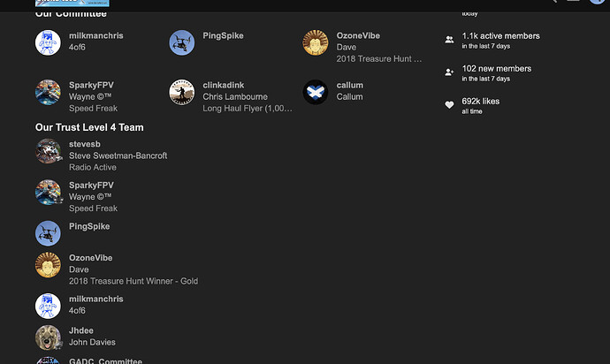Open Jhdee dog avatar
Image resolution: width=610 pixels, height=364 pixels.
coord(48,337)
